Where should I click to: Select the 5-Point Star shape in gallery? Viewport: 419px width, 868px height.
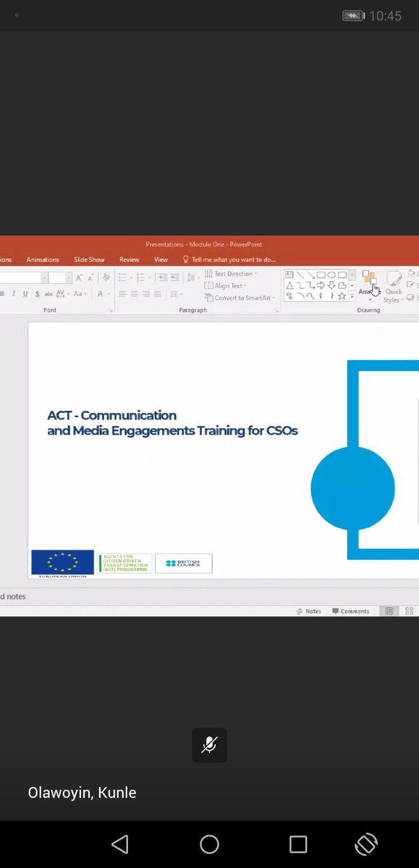(x=342, y=295)
